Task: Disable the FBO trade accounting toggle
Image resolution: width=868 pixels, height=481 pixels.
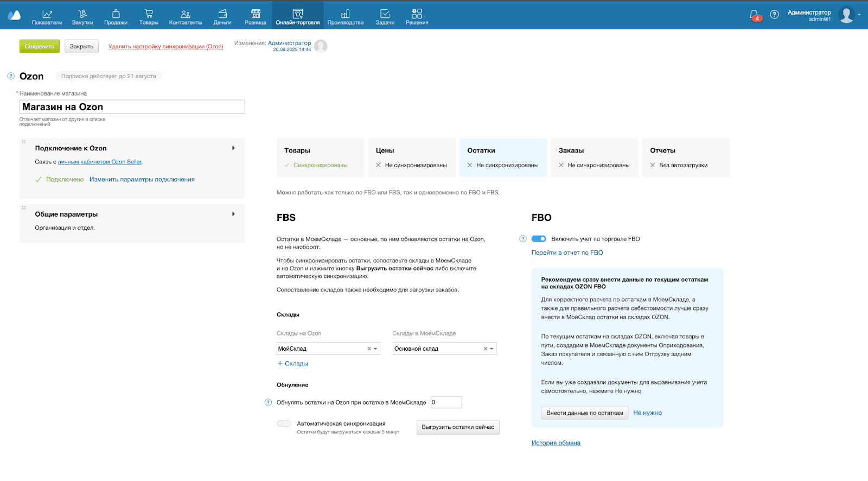Action: (x=539, y=239)
